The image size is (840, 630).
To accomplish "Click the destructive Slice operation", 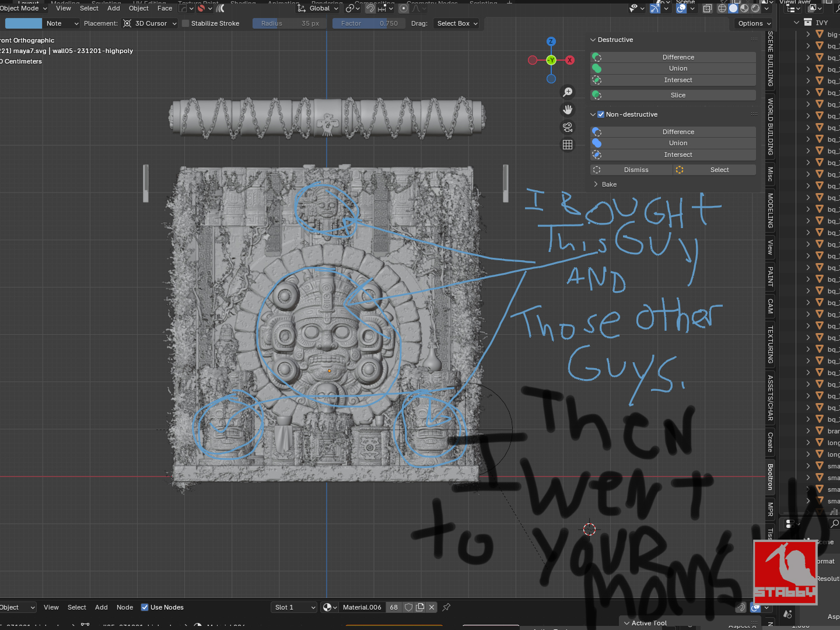I will [674, 95].
